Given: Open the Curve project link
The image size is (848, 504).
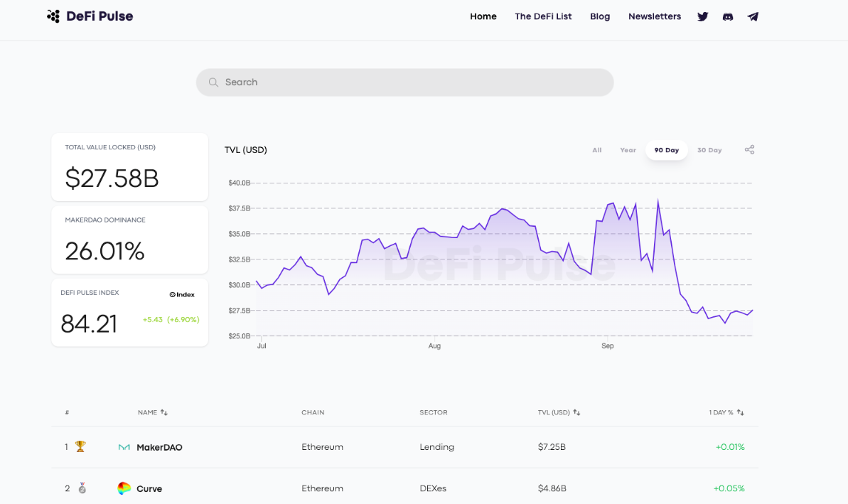Looking at the screenshot, I should click(149, 489).
